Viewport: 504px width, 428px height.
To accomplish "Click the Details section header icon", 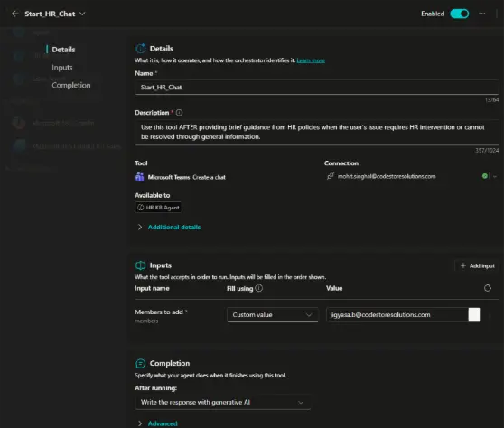I will tap(141, 49).
